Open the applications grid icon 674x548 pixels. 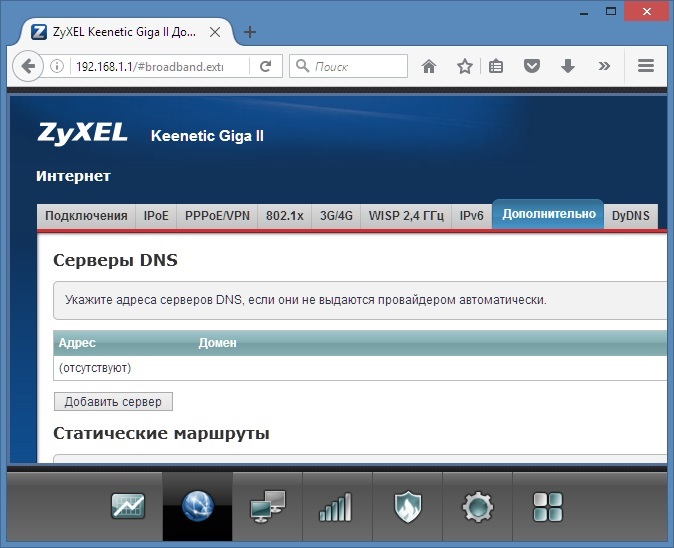point(548,507)
